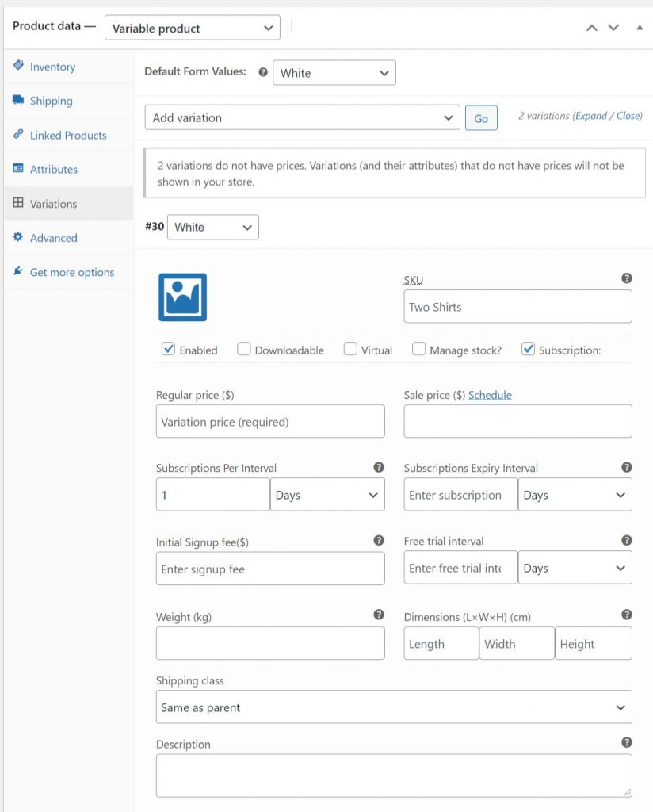Click the Get more options flag icon

17,270
